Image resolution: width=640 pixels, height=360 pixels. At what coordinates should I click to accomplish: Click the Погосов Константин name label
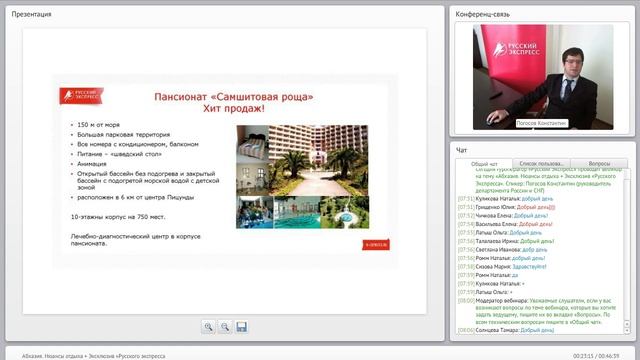coord(542,123)
